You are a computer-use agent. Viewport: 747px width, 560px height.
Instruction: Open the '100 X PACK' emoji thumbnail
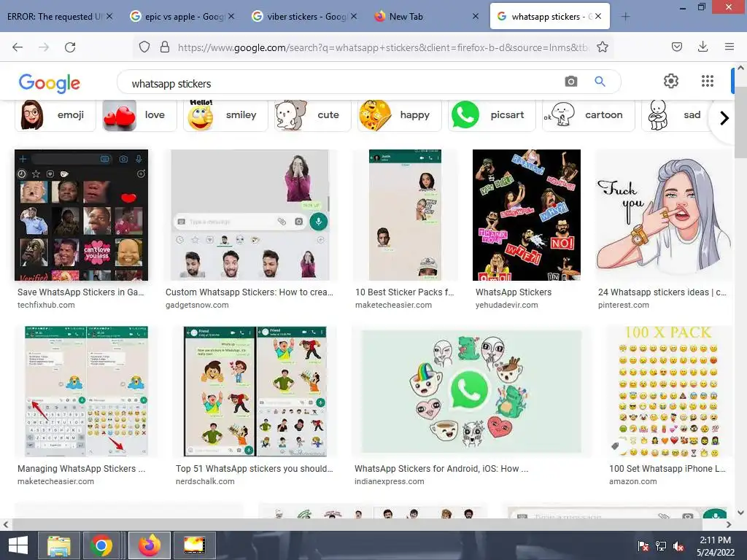668,392
